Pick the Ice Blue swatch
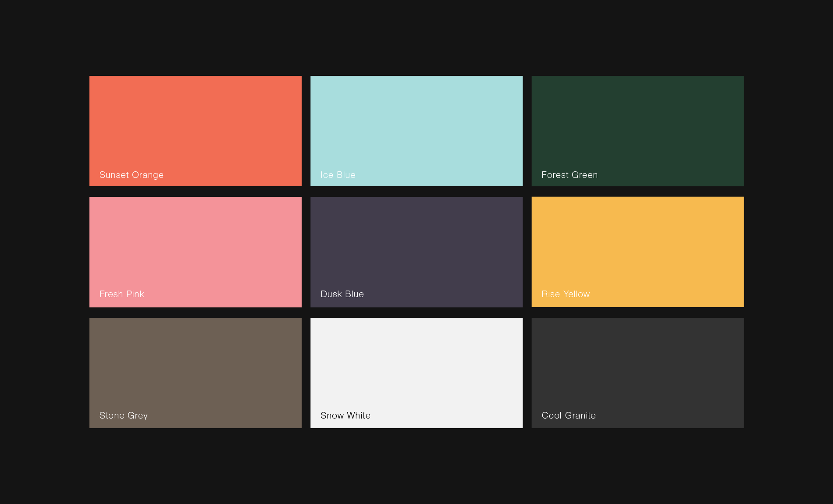 (x=416, y=131)
